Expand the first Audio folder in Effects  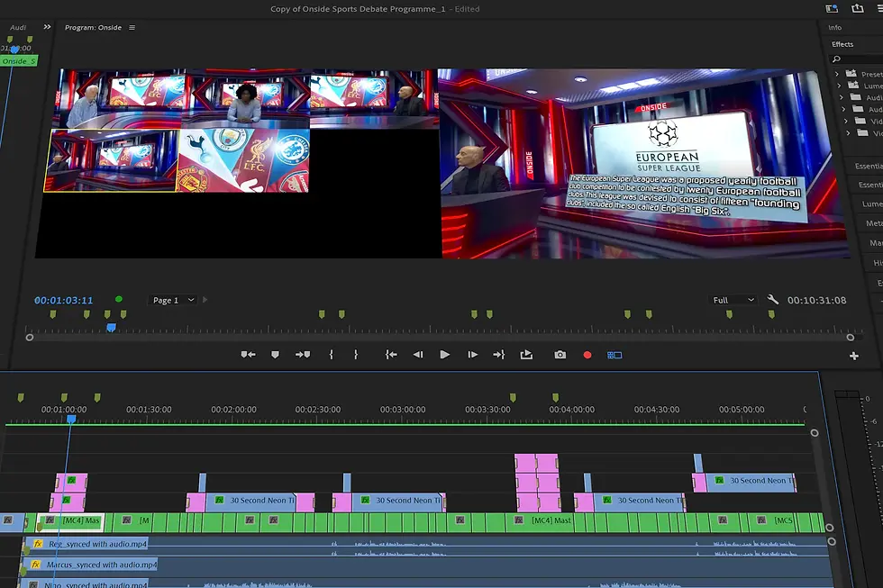coord(842,97)
